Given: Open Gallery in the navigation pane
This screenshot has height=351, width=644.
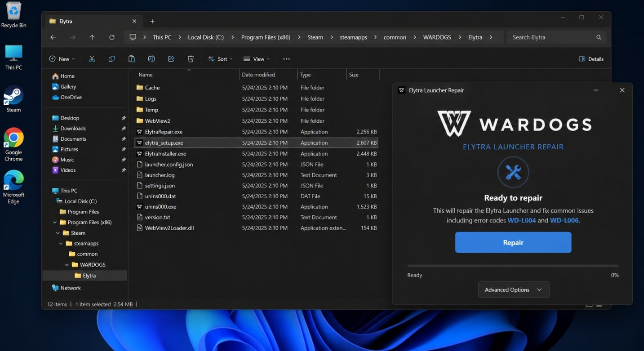Looking at the screenshot, I should pyautogui.click(x=64, y=87).
